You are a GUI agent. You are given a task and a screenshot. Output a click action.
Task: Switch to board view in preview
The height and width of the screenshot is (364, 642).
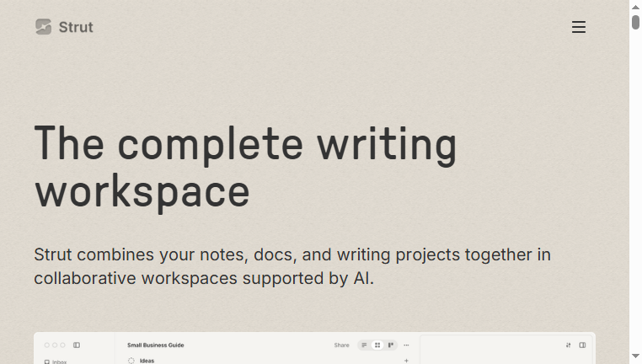click(x=391, y=345)
